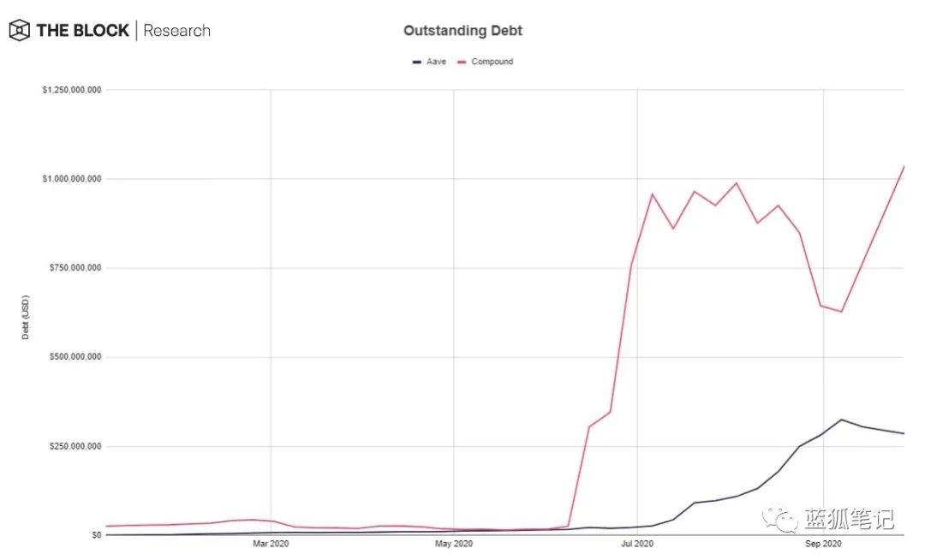This screenshot has width=925, height=560.
Task: Click THE BLOCK brand text
Action: point(82,31)
